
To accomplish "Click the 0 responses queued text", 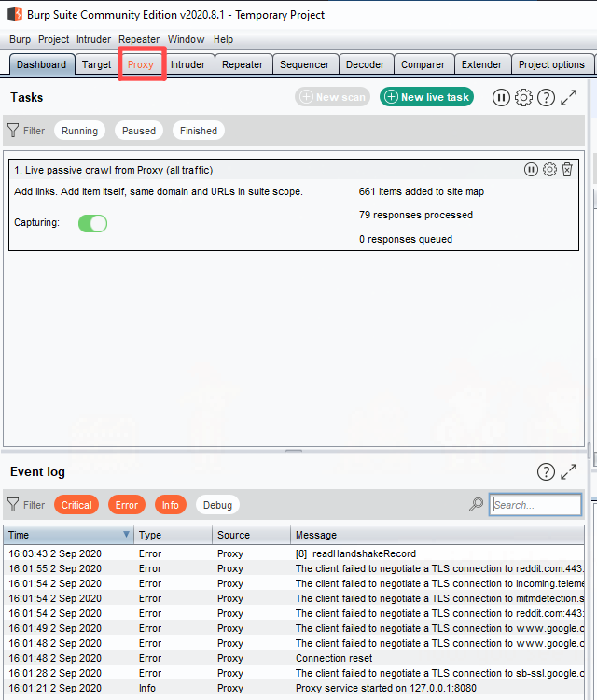I will (x=406, y=239).
